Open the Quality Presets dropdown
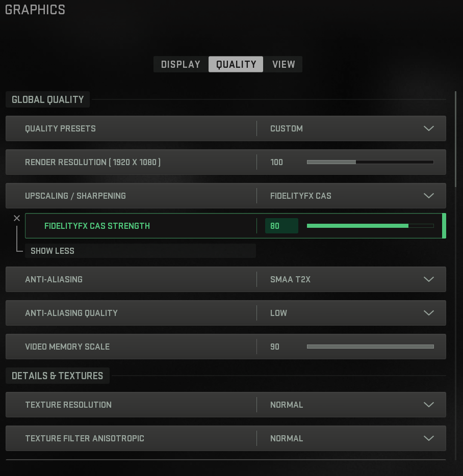The height and width of the screenshot is (476, 463). (x=428, y=128)
